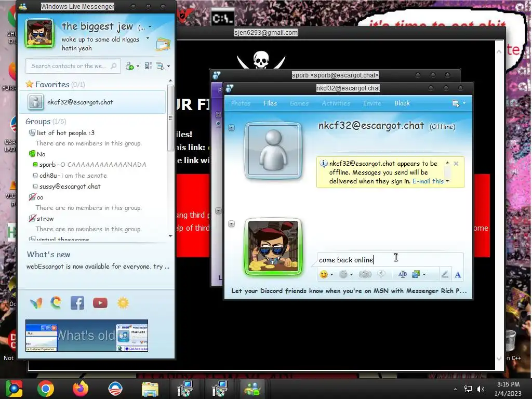Show hidden tray icons arrow
Viewport: 532px width, 399px height.
(455, 389)
